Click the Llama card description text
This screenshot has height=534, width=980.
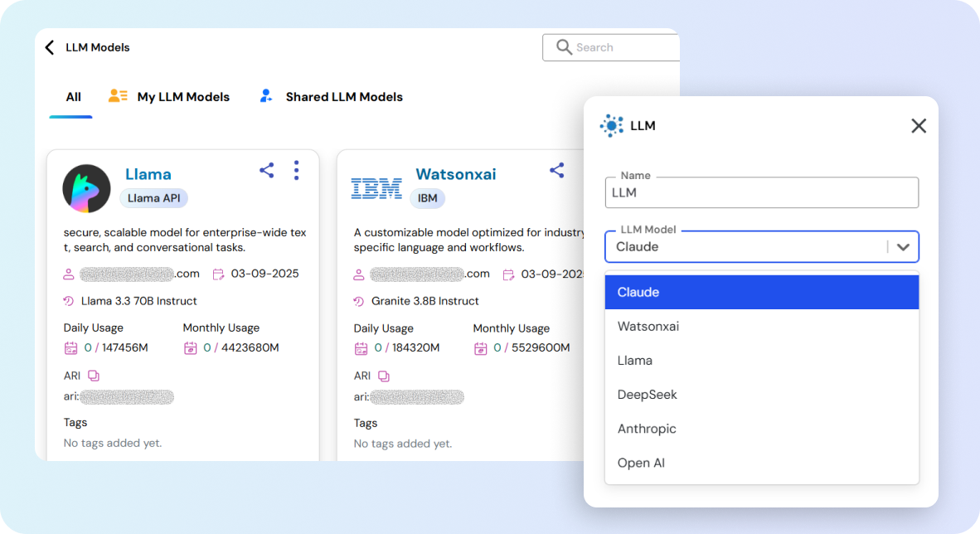(x=185, y=240)
